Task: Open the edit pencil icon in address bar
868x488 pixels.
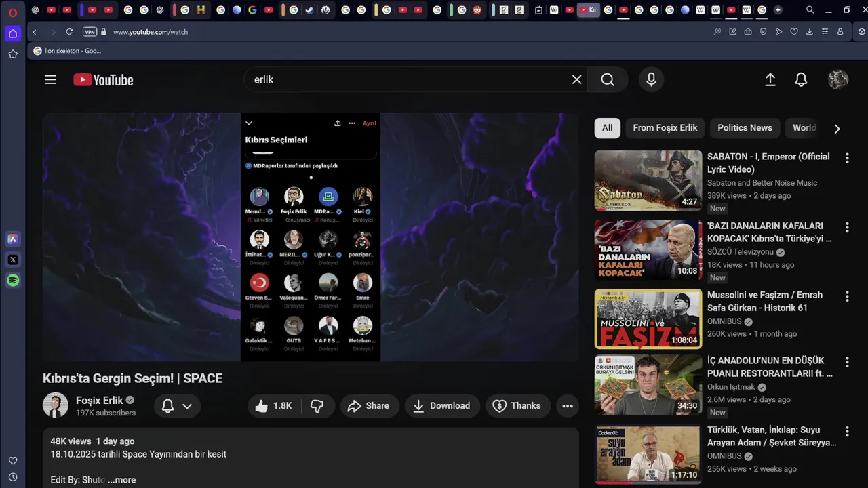Action: coord(732,32)
